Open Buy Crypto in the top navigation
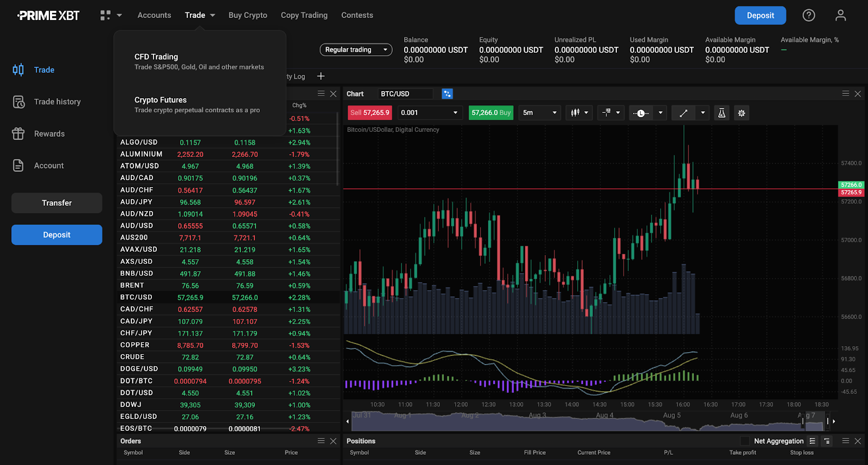This screenshot has height=465, width=868. (x=248, y=15)
